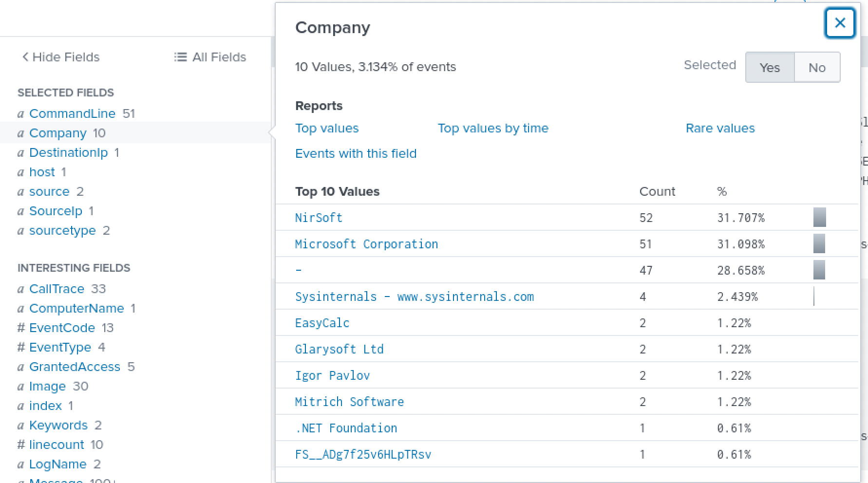Open the Image field
The width and height of the screenshot is (868, 483).
47,386
